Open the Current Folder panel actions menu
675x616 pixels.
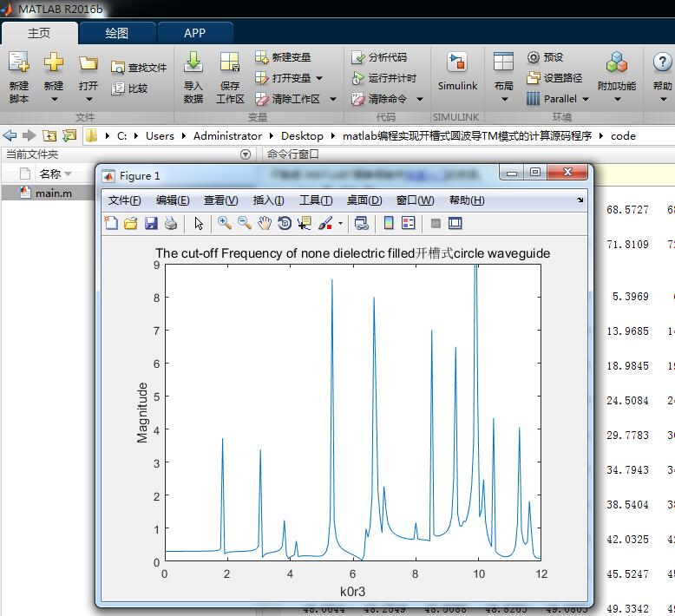point(246,154)
